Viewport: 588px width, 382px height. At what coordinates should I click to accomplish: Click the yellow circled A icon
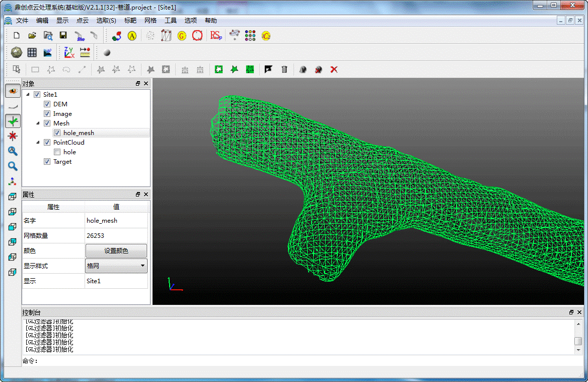pyautogui.click(x=132, y=36)
